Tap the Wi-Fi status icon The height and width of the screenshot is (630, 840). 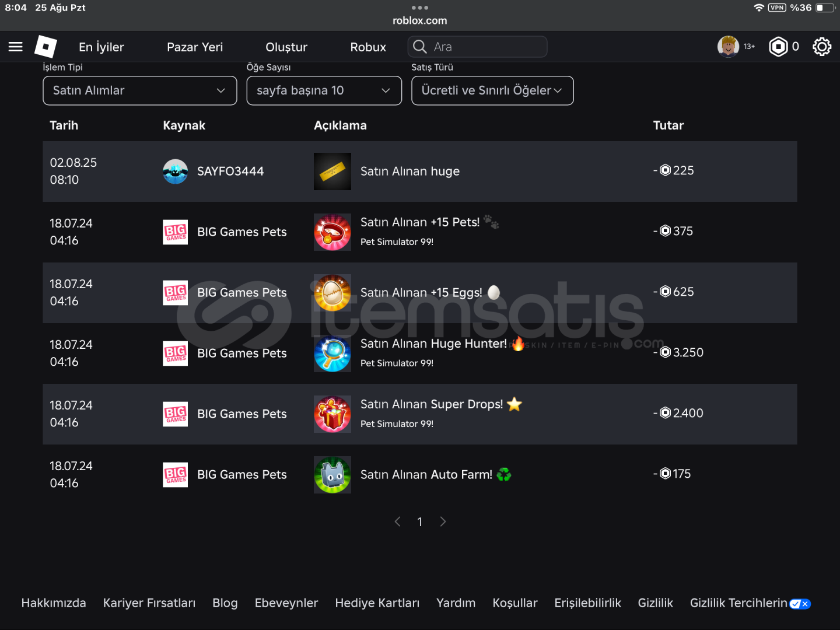pyautogui.click(x=759, y=8)
